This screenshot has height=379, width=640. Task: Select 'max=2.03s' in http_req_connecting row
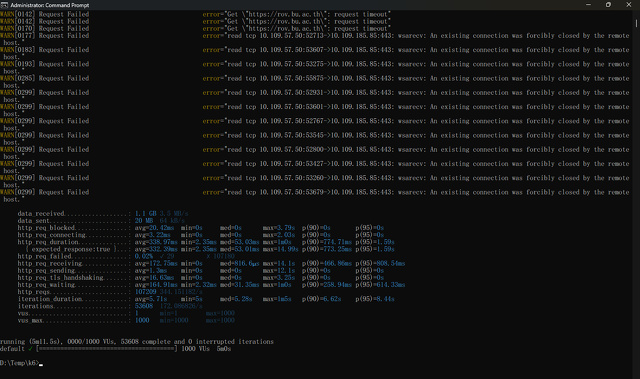[x=279, y=235]
